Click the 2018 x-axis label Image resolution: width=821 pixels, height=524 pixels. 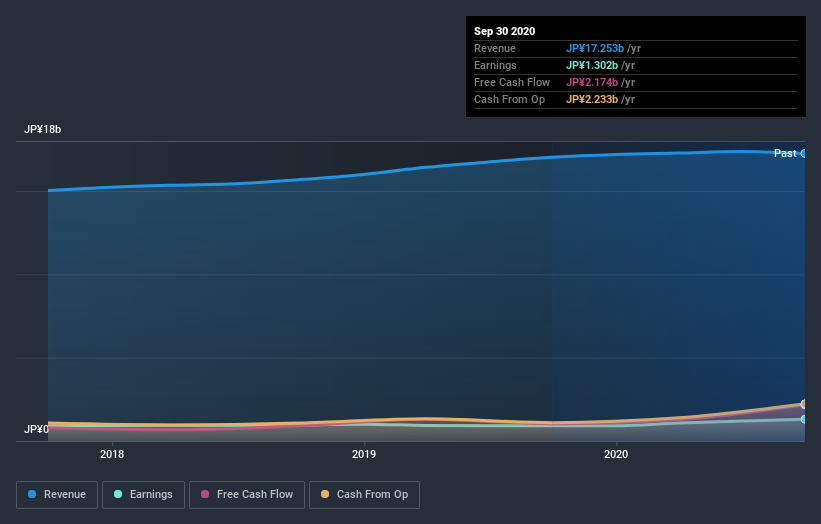pos(112,454)
